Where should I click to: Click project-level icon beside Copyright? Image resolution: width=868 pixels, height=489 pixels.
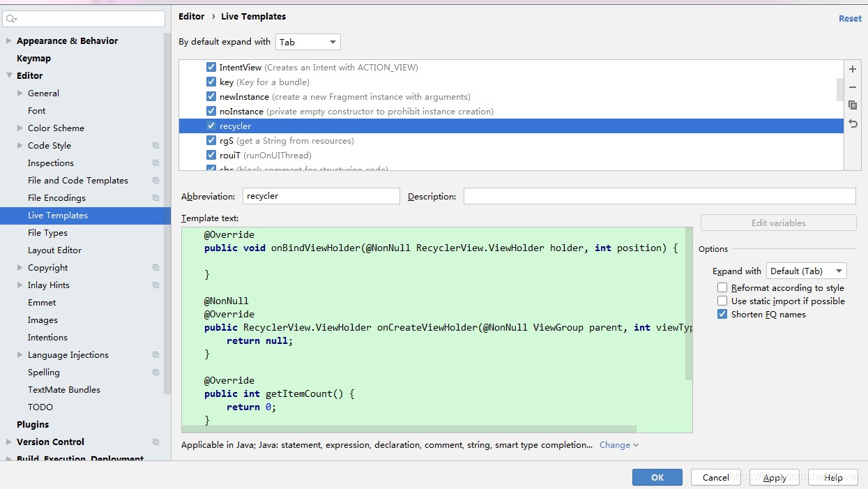[x=155, y=268]
